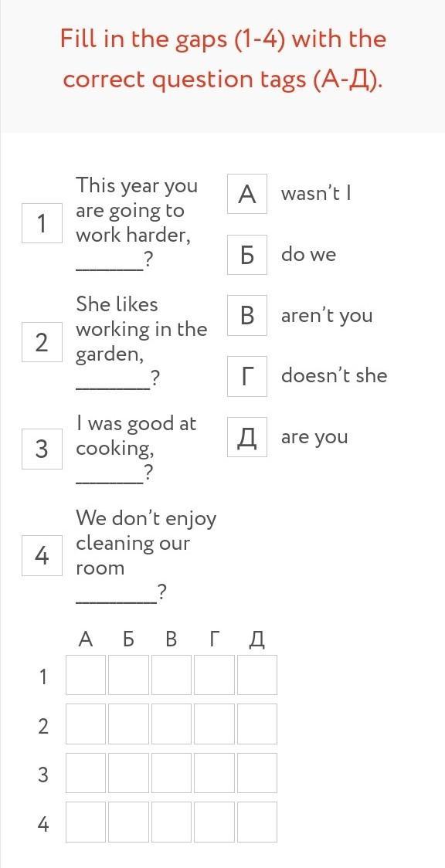Check row 3 column Д answer box
This screenshot has height=868, width=445.
point(257,773)
